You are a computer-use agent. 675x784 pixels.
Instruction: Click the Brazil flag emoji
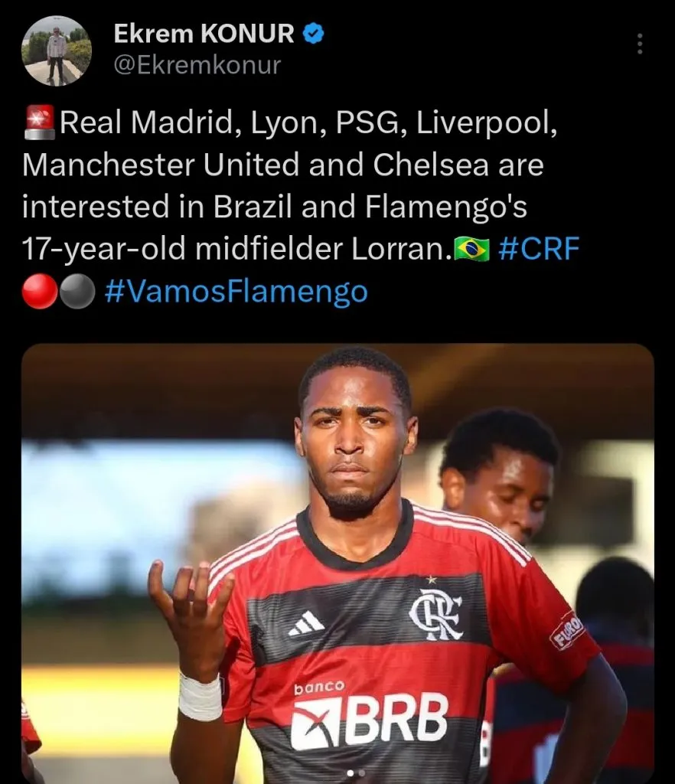tap(471, 250)
